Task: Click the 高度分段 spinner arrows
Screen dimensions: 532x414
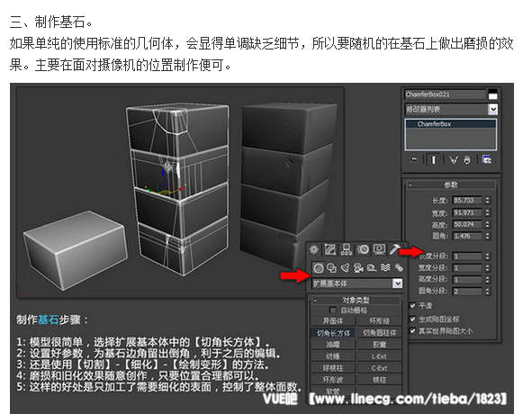Action: point(487,279)
